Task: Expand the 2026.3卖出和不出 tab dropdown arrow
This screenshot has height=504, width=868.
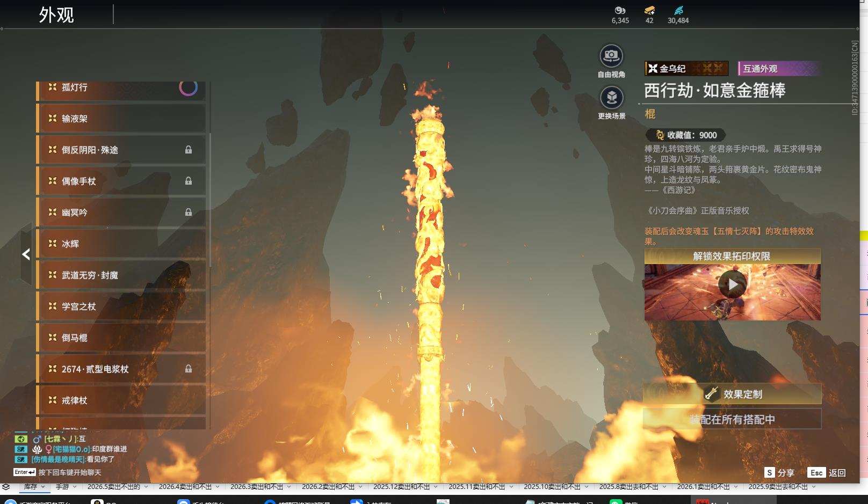Action: (289, 487)
